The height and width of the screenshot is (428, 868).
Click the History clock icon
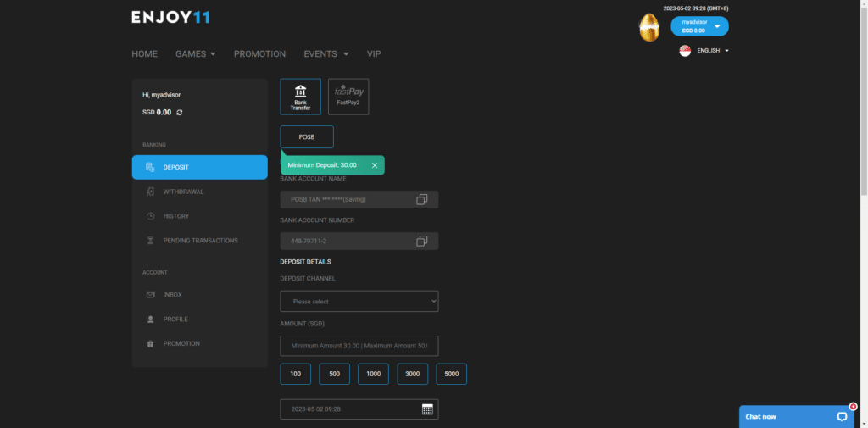[150, 216]
